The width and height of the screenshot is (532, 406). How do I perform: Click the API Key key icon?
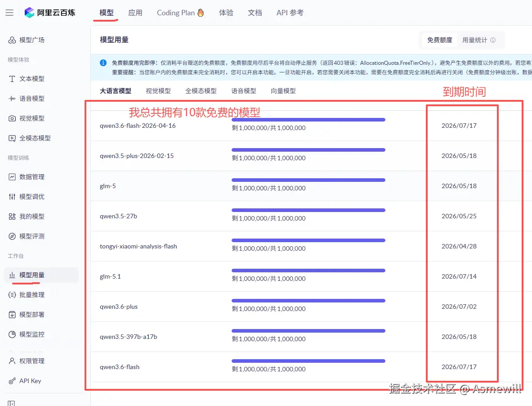point(12,381)
